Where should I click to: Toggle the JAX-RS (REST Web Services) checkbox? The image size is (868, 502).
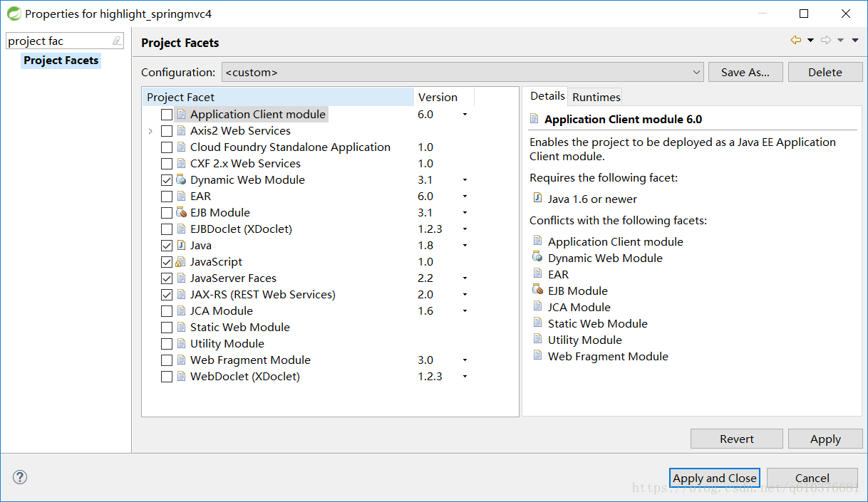[167, 295]
